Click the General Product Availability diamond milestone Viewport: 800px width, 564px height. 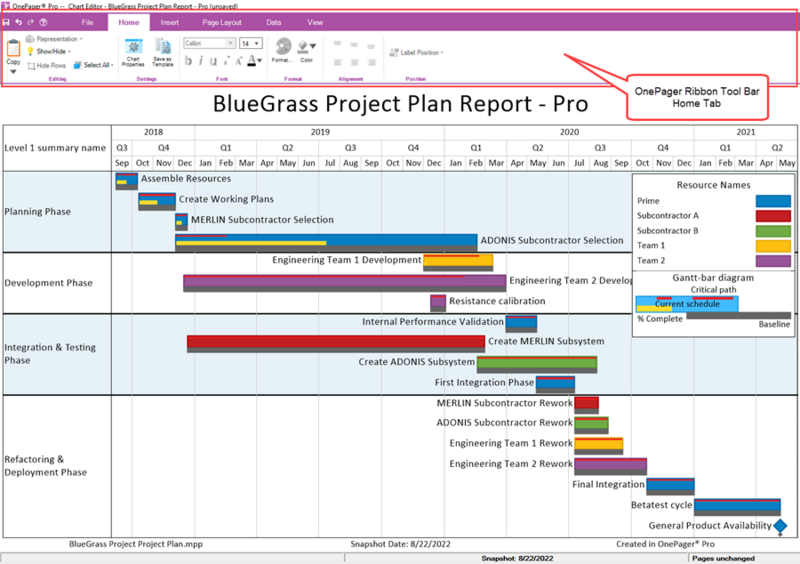tap(780, 525)
